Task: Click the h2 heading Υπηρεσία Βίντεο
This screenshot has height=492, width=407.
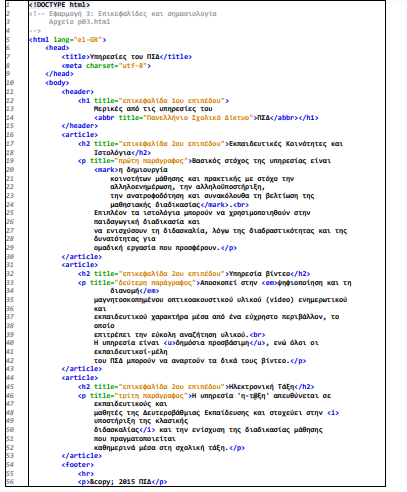Action: 194,274
